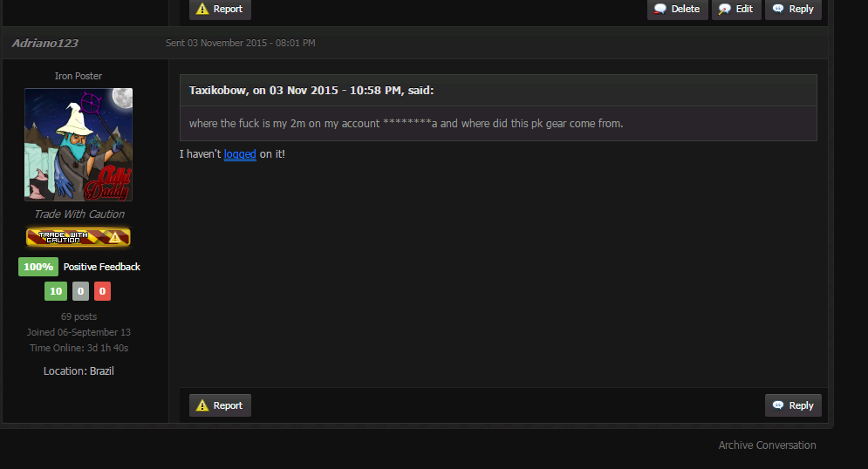Click Archive Conversation link
Screen dimensions: 868x469
(768, 445)
